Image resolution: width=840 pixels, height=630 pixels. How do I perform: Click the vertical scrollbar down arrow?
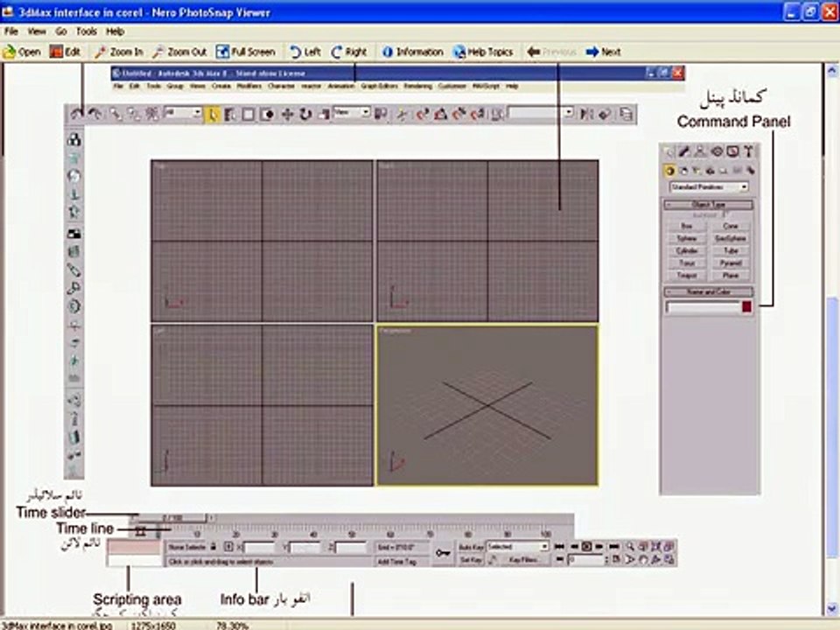pyautogui.click(x=831, y=609)
